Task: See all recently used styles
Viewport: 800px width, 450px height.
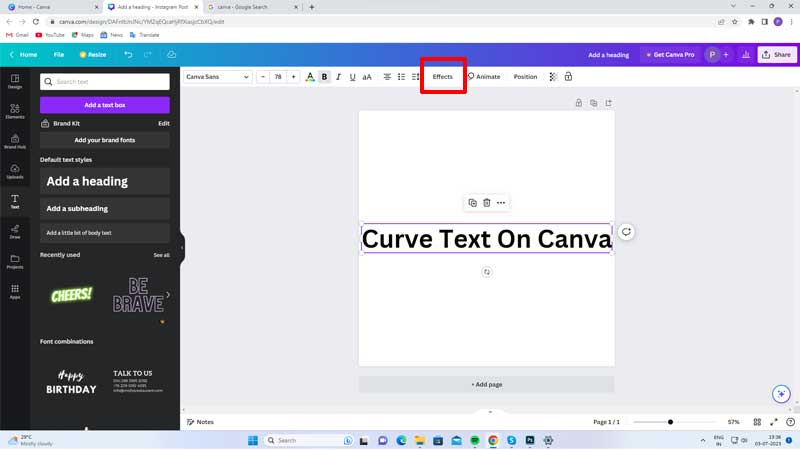Action: coord(161,255)
